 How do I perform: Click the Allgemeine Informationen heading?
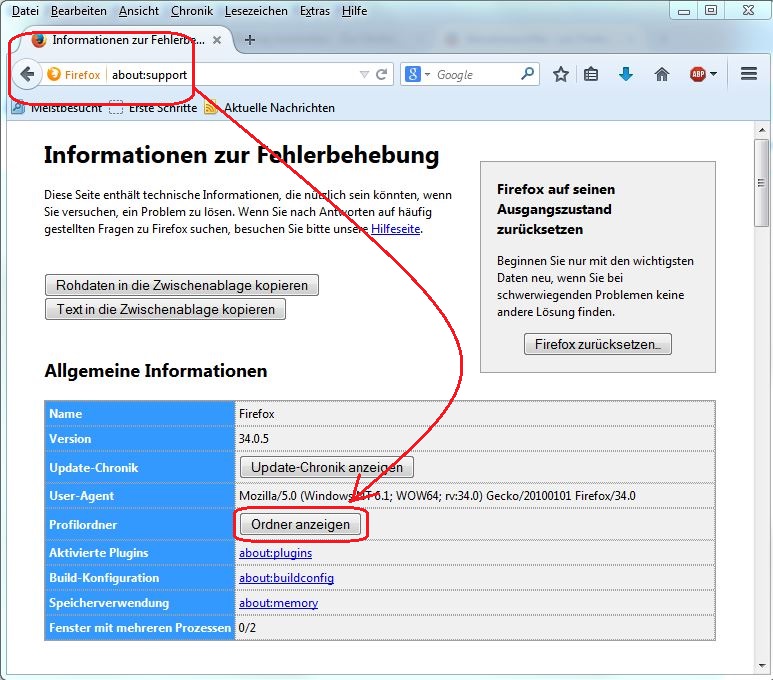156,371
